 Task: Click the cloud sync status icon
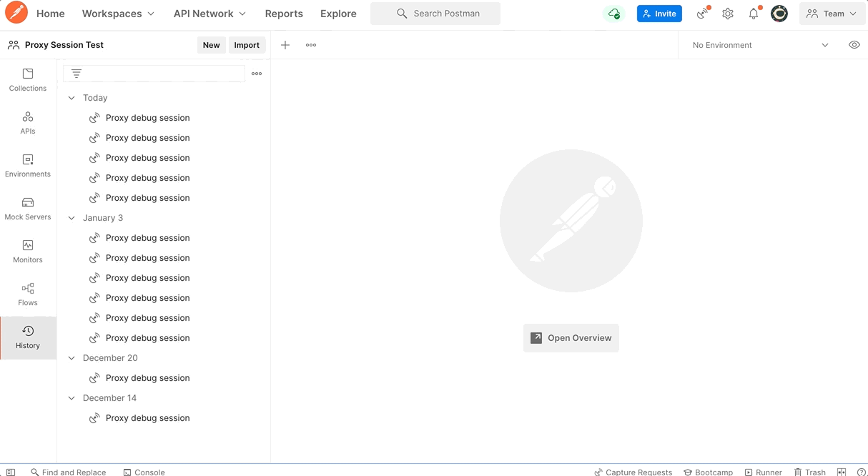(x=613, y=14)
